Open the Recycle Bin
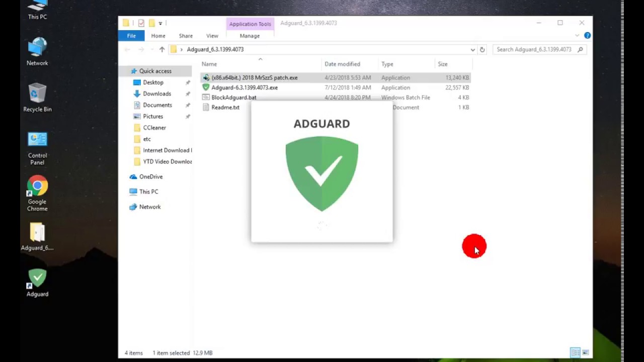Screen dimensions: 644x362 point(37,93)
